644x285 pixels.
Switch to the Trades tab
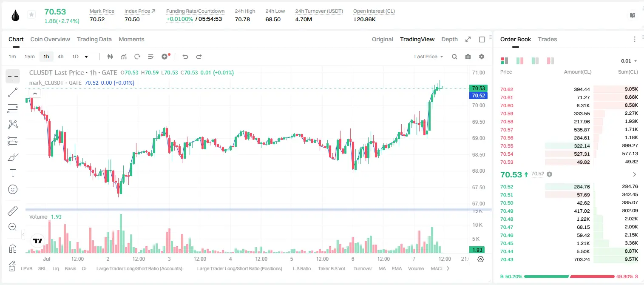548,39
